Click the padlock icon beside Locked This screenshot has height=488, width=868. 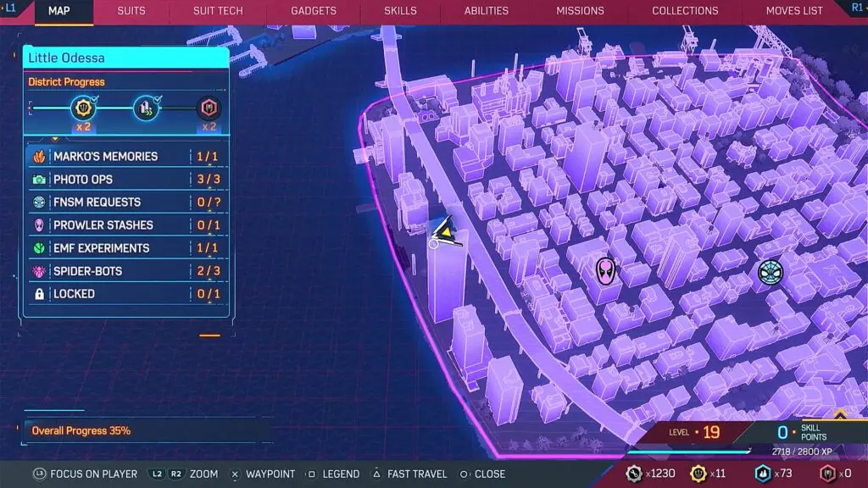click(39, 294)
